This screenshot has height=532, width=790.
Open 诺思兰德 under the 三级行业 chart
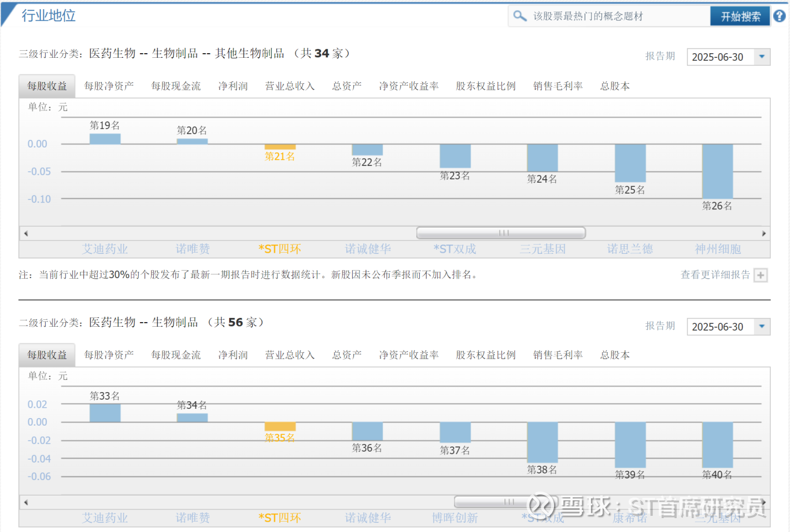click(x=630, y=249)
